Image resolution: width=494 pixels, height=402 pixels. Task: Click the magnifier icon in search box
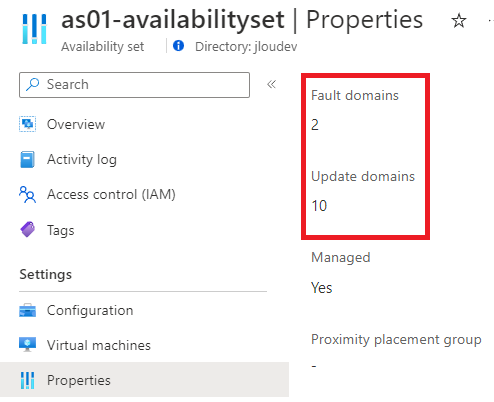(33, 85)
